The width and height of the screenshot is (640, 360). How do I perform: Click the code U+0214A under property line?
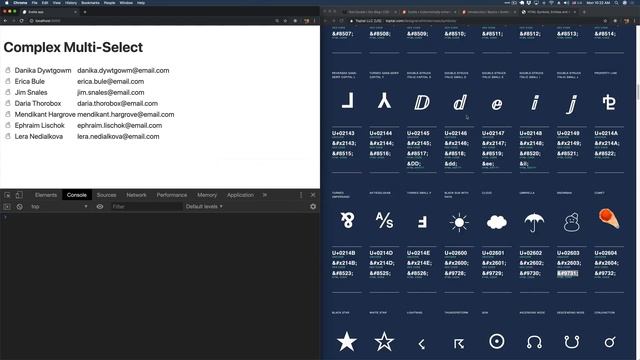click(x=606, y=133)
